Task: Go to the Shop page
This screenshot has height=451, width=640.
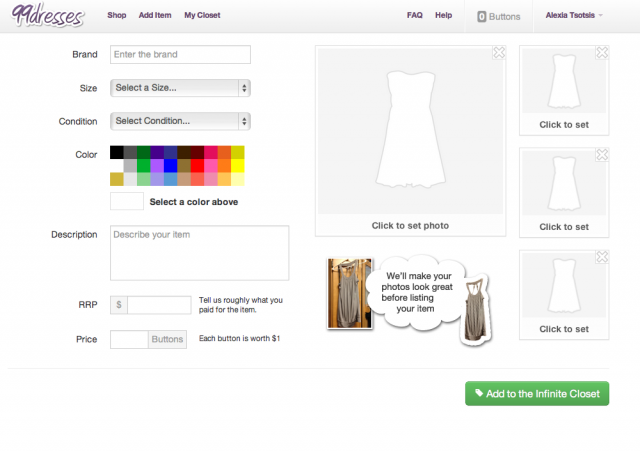Action: tap(117, 15)
